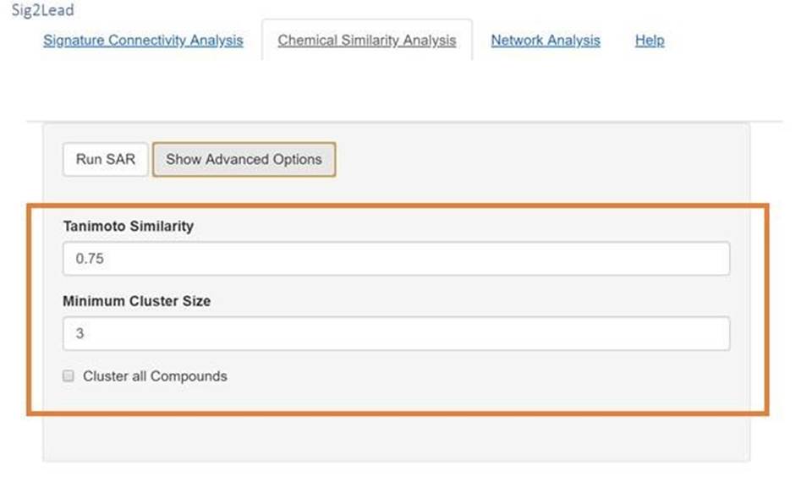812x504 pixels.
Task: Place cursor on the cluster size value 3
Action: click(80, 333)
